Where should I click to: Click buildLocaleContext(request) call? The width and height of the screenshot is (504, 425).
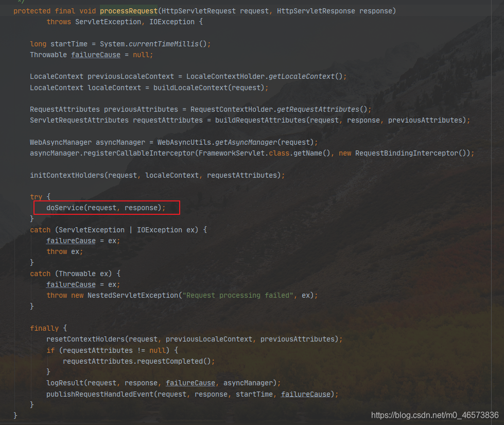(208, 88)
